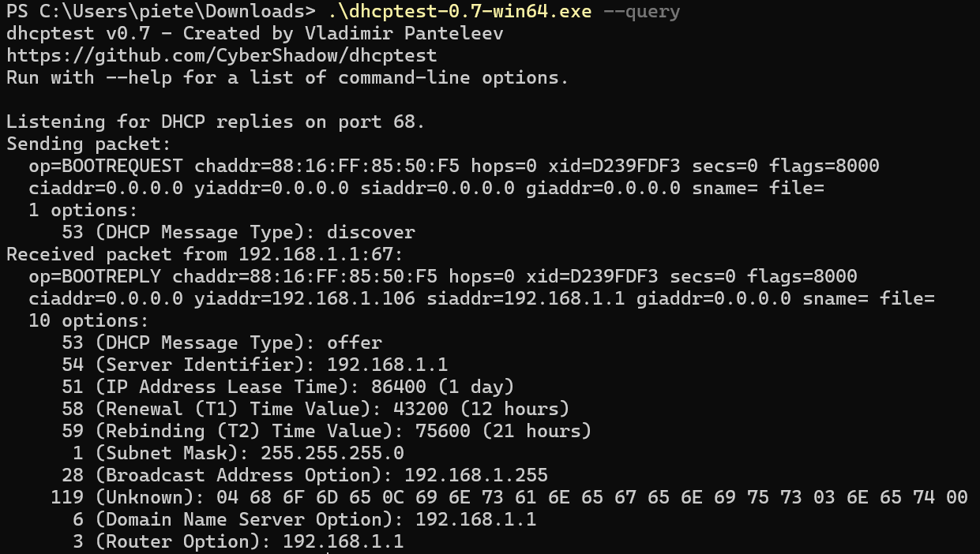Click the Renewal (T1) Time Value line
Viewport: 980px width, 554px height.
[x=315, y=409]
